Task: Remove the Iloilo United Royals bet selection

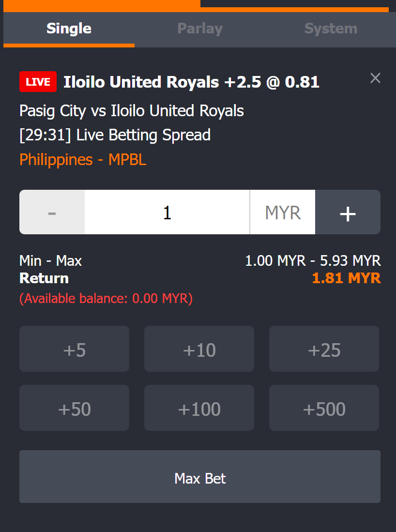Action: click(375, 78)
